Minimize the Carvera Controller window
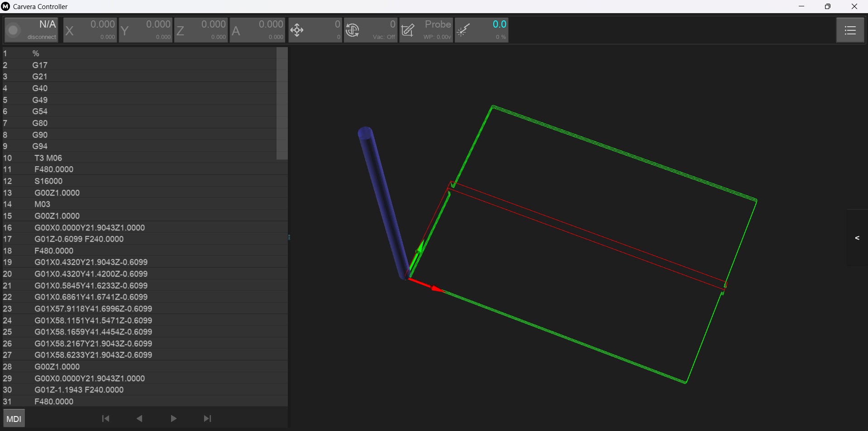 pos(801,6)
